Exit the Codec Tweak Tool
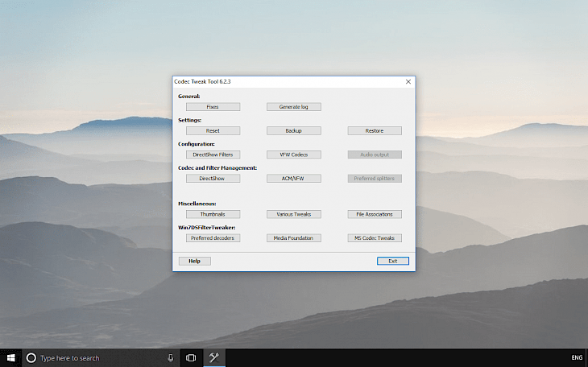 point(393,261)
